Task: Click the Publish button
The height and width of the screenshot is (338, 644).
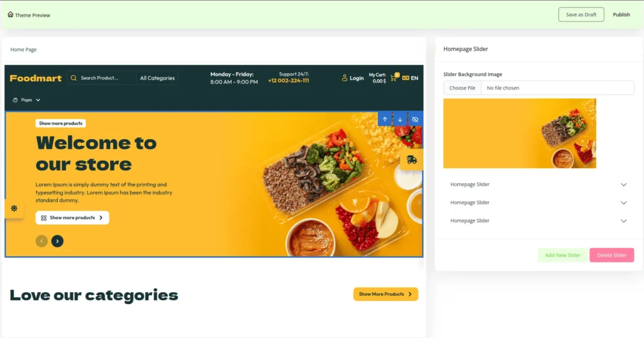Action: tap(621, 14)
